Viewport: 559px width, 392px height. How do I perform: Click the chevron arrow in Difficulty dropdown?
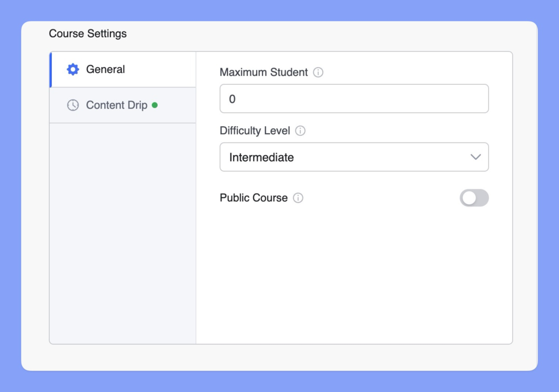pyautogui.click(x=475, y=157)
